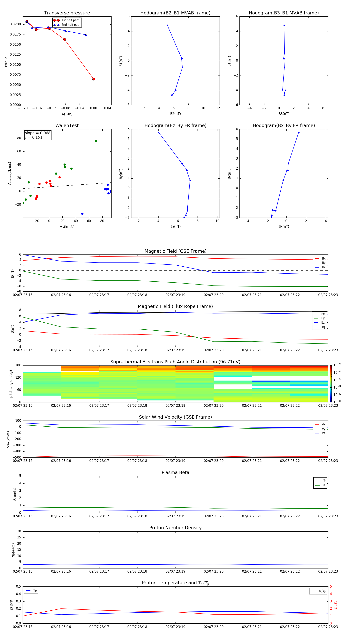351x644 pixels.
Task: Click the "Hodogram(Bx_By FR frame)" title
Action: pyautogui.click(x=284, y=125)
